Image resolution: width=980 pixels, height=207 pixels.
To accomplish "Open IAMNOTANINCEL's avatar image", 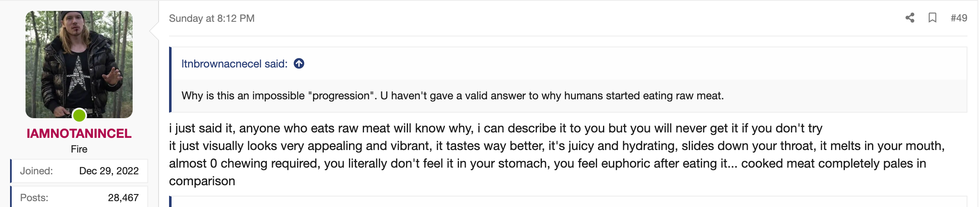I will click(79, 64).
